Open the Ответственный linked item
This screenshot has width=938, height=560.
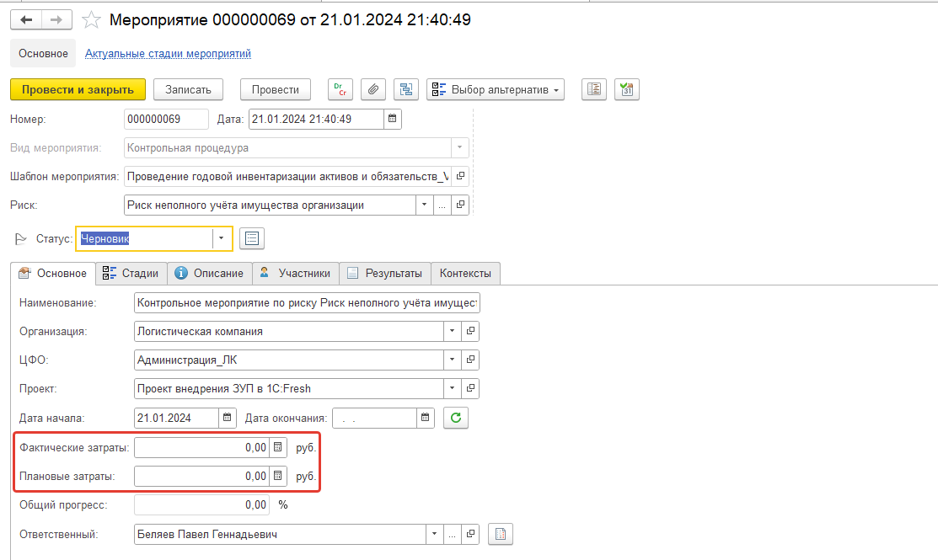pos(470,534)
